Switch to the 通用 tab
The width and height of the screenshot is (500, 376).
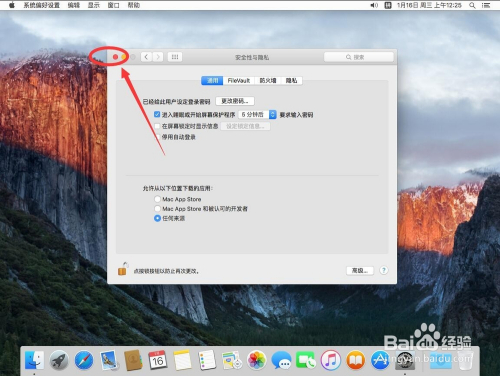tap(212, 81)
